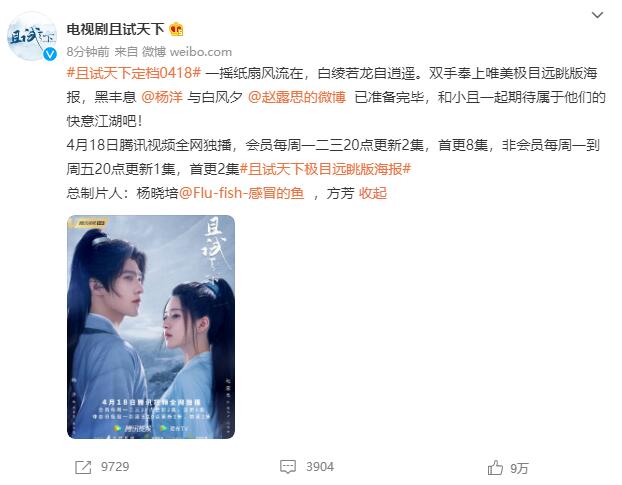Click the repost share icon

coord(83,467)
